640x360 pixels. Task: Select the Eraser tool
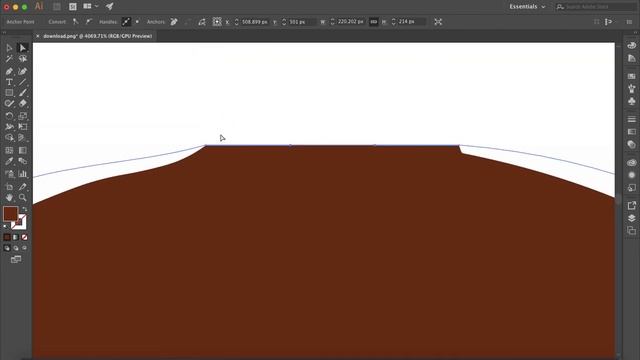click(x=23, y=104)
